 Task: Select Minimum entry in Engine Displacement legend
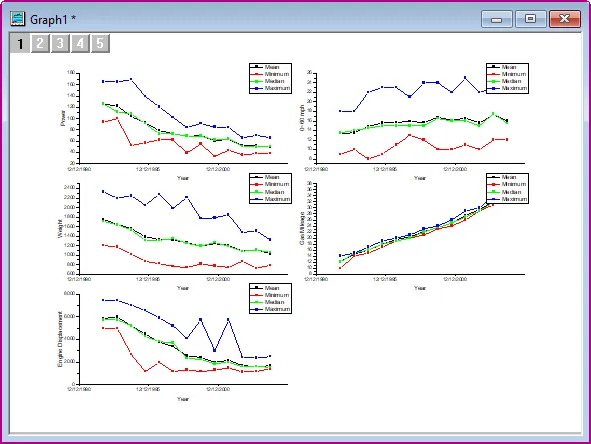270,295
